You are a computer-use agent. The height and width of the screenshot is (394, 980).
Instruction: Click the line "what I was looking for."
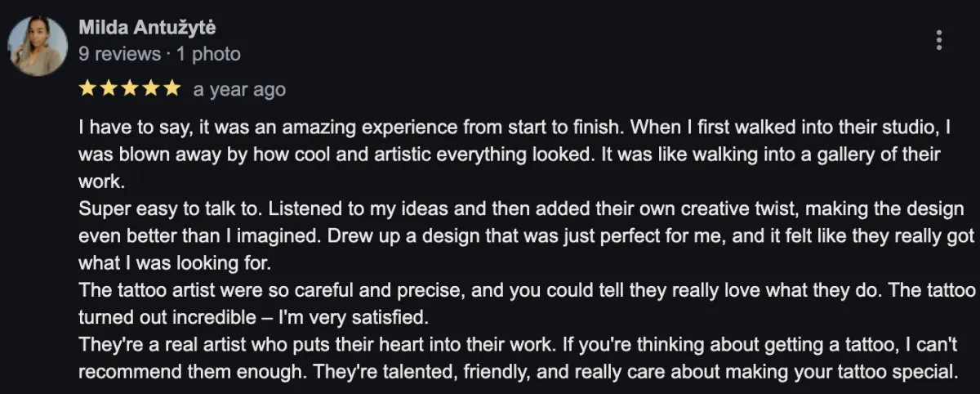tap(174, 263)
